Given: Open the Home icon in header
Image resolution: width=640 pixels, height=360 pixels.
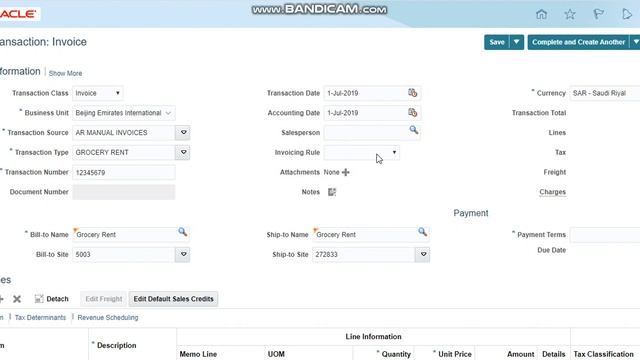Looking at the screenshot, I should tap(541, 14).
